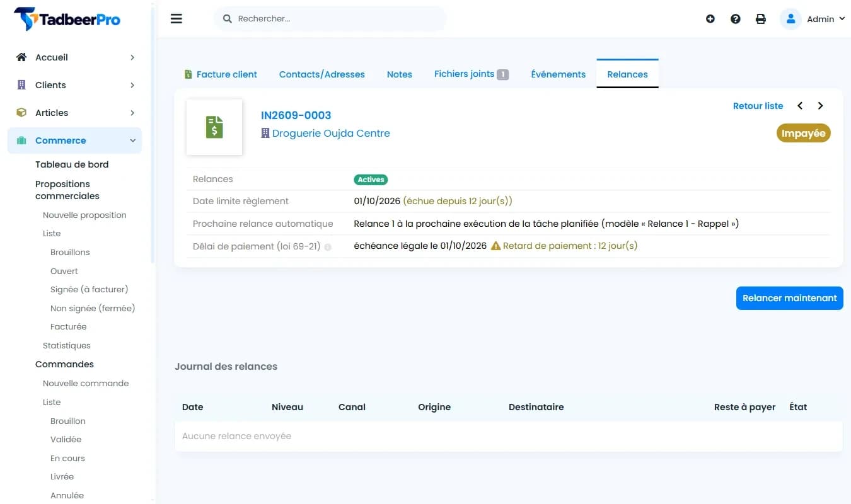Open the help question mark icon
851x504 pixels.
coord(736,19)
